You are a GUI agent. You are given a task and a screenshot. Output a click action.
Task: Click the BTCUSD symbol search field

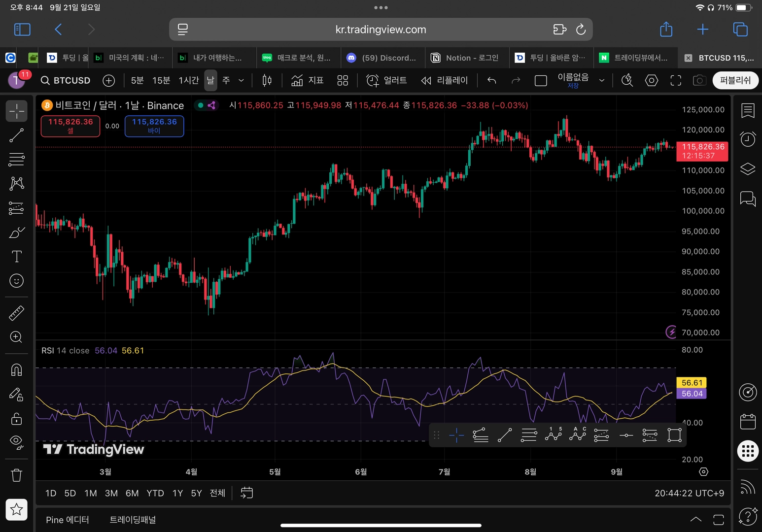(66, 80)
